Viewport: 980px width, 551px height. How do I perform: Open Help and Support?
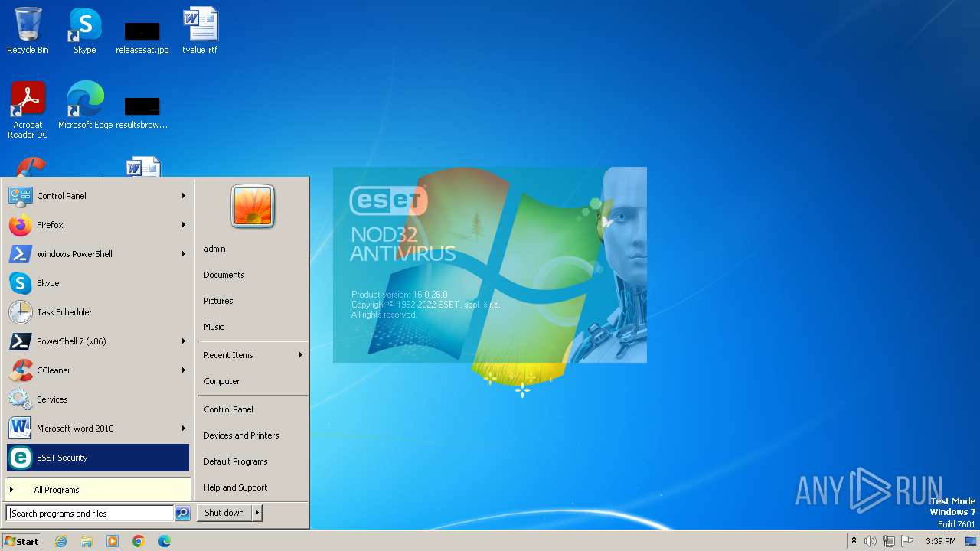(x=253, y=487)
